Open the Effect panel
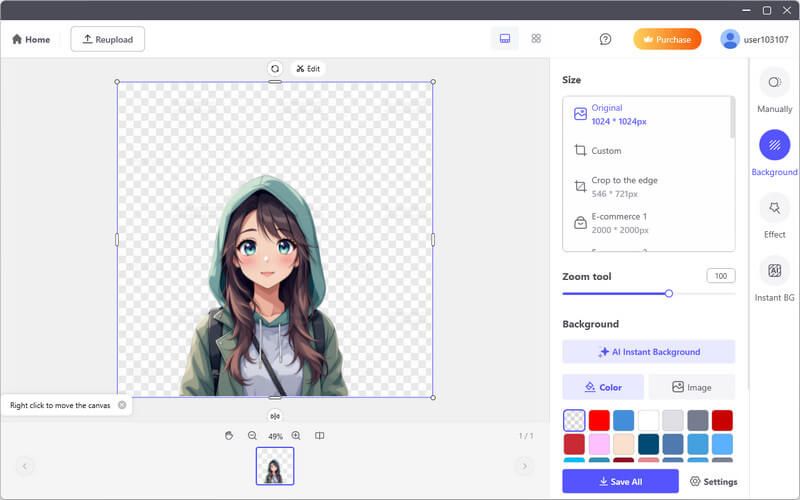This screenshot has height=500, width=800. pos(774,208)
